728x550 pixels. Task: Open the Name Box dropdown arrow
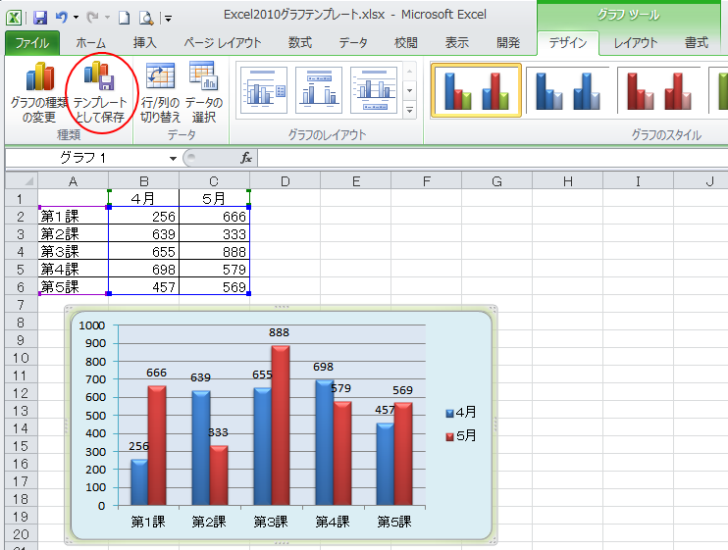[x=172, y=158]
